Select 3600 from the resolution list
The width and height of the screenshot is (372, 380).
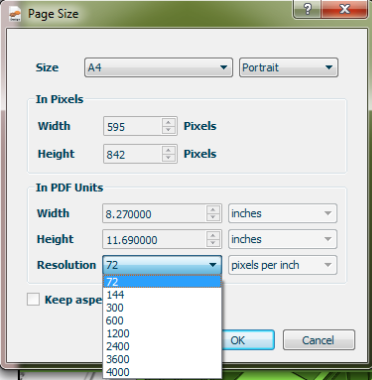coord(162,359)
